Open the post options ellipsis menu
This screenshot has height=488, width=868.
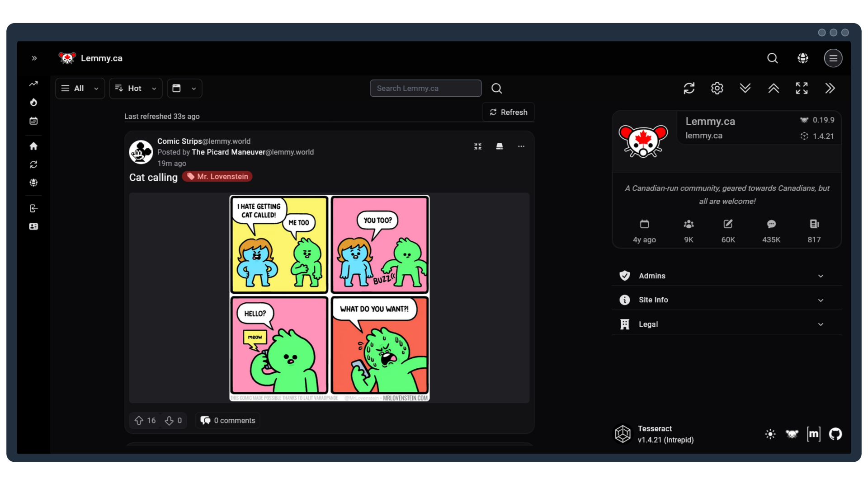tap(521, 146)
